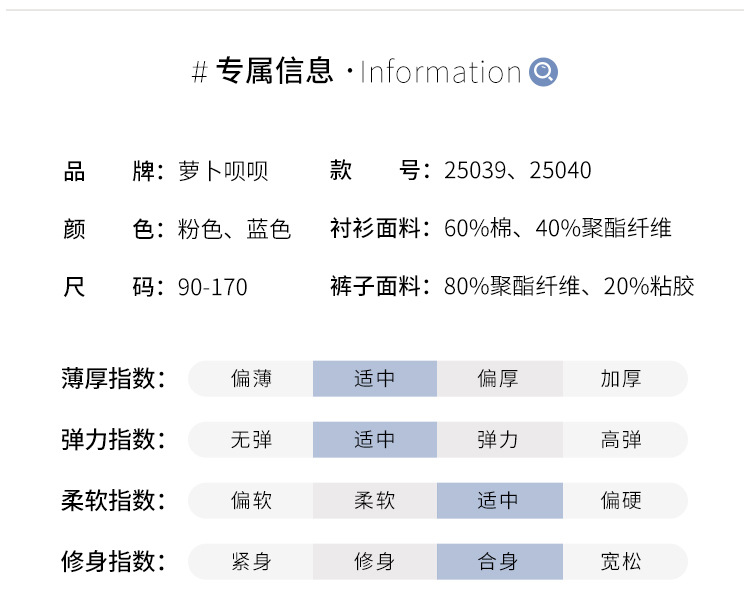Choose the 偏硬 softness option
The height and width of the screenshot is (608, 750).
[x=621, y=501]
